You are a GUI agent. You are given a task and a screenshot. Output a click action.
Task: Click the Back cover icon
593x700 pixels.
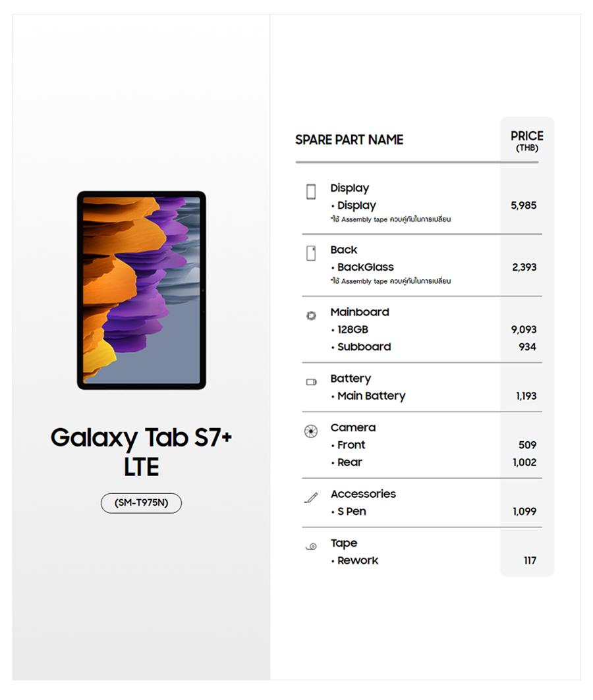(x=311, y=254)
